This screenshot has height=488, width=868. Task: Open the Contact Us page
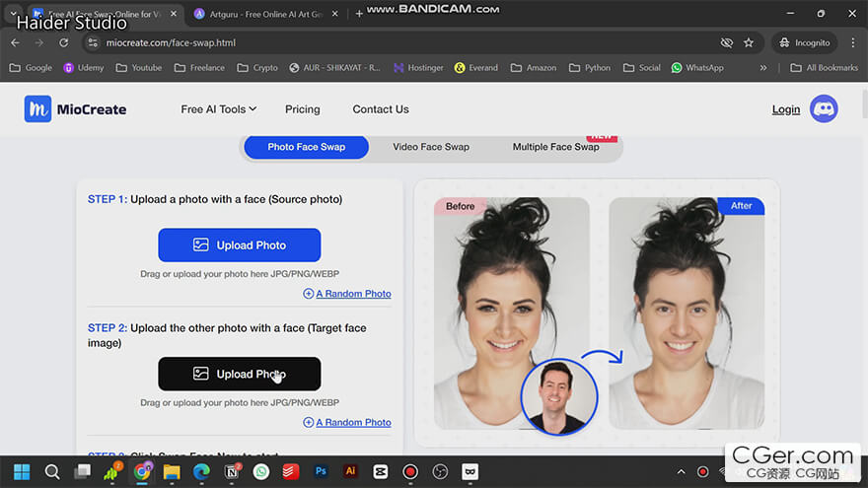pos(381,109)
